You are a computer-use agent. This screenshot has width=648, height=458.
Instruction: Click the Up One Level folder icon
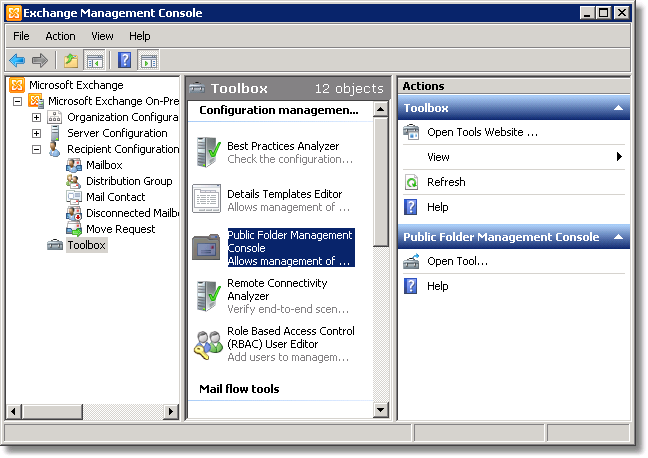[71, 61]
